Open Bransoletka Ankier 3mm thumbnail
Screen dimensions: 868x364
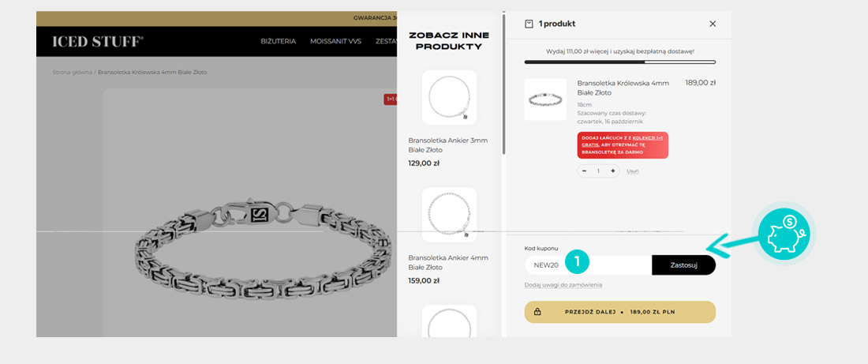pyautogui.click(x=449, y=98)
